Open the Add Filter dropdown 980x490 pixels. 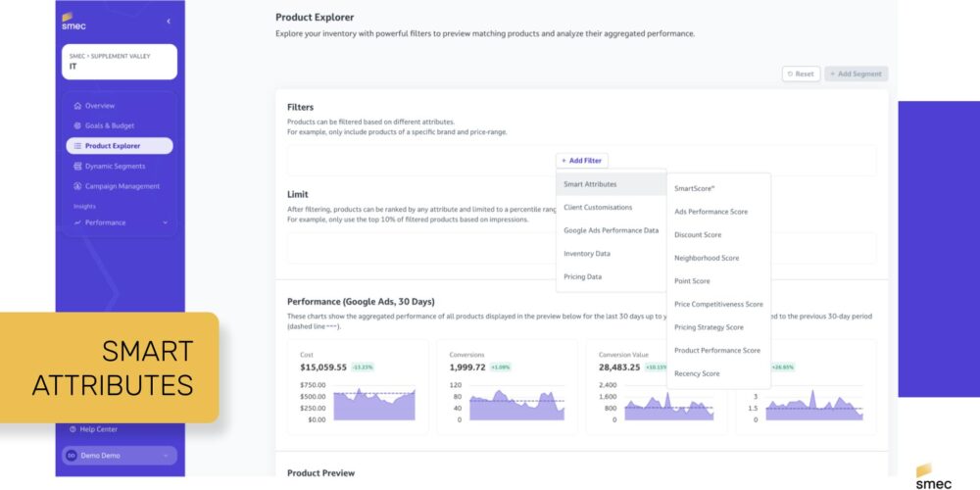[582, 161]
